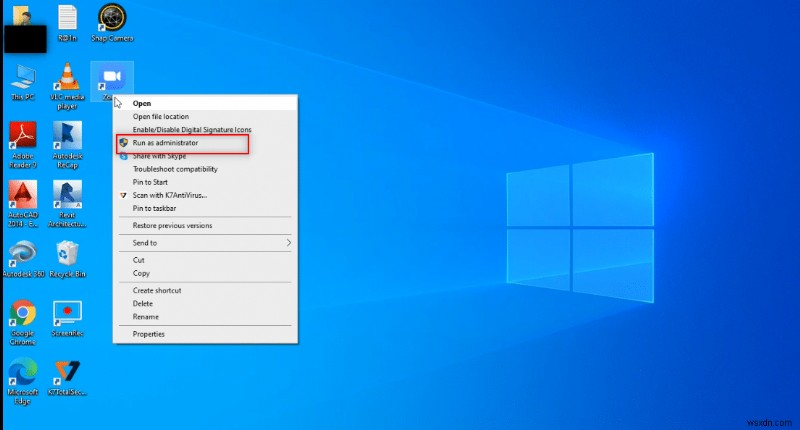Open Microsoft Edge desktop shortcut

22,382
